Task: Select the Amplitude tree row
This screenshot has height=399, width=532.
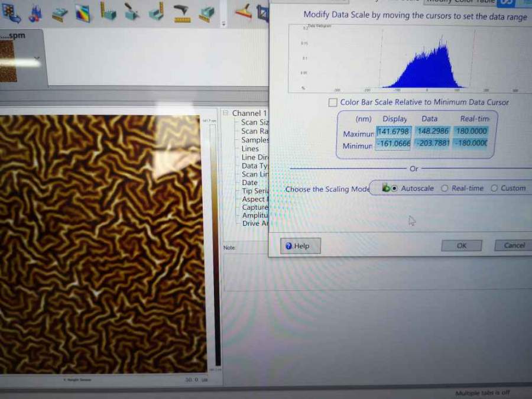Action: tap(255, 215)
